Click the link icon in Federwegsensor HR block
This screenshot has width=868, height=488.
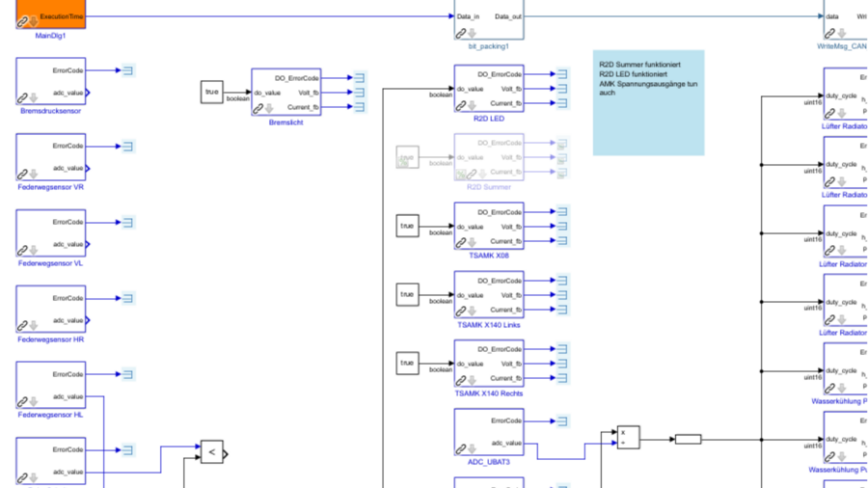point(22,326)
